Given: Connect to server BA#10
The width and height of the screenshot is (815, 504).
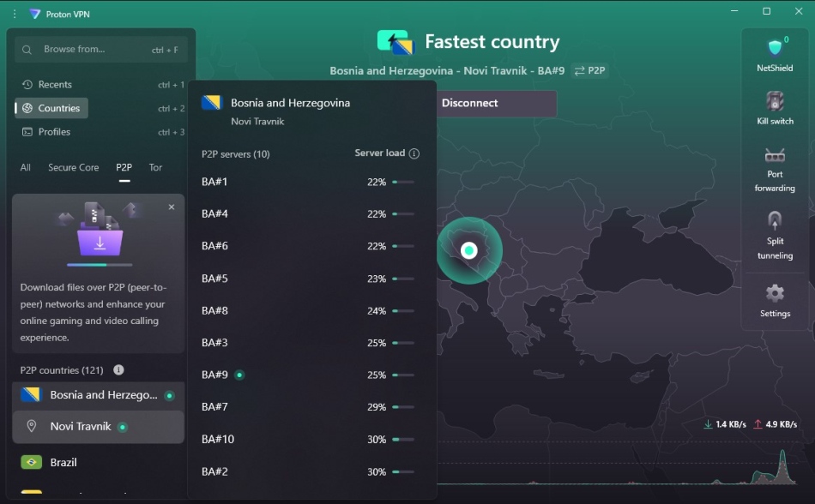Looking at the screenshot, I should point(311,439).
